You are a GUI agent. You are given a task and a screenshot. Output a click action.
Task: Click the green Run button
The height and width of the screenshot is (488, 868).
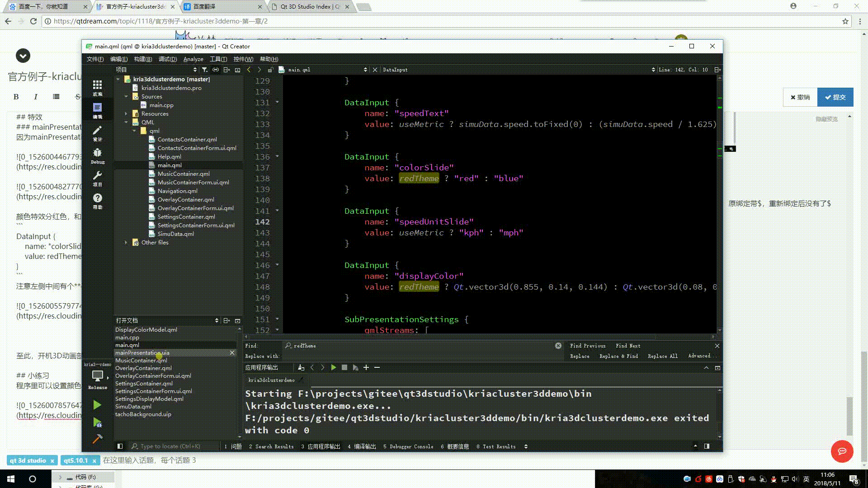(97, 405)
